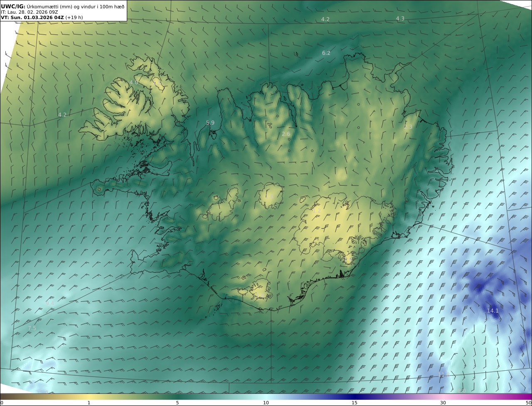The width and height of the screenshot is (532, 406).
Task: Select the 2.6 value in north Iceland
Action: pos(286,134)
